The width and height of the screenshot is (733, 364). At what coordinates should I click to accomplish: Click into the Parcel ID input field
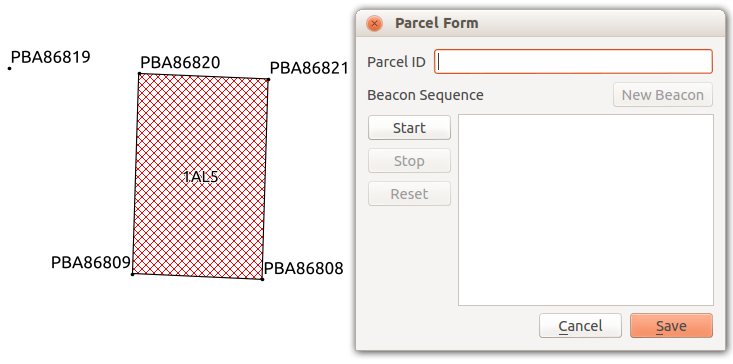click(573, 62)
